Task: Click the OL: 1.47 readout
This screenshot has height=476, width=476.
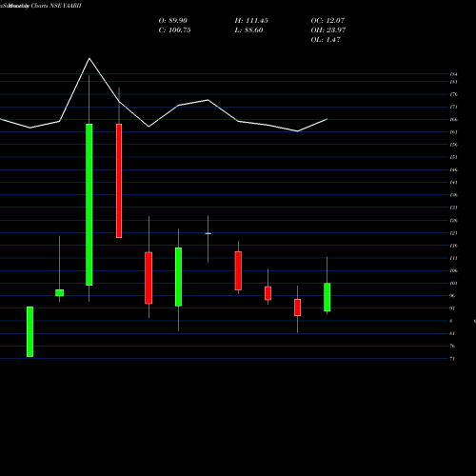Action: tap(326, 40)
